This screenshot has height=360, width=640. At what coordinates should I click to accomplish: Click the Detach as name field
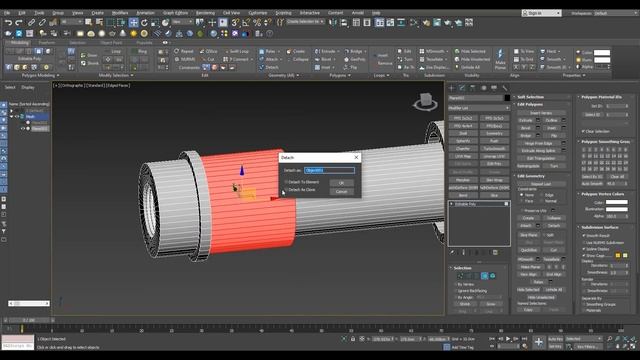click(329, 170)
